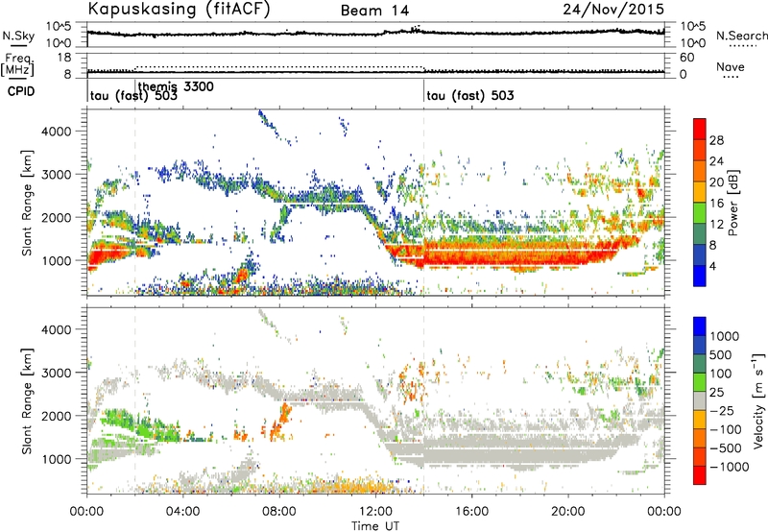Click the '60' Nave axis tick

tap(686, 58)
